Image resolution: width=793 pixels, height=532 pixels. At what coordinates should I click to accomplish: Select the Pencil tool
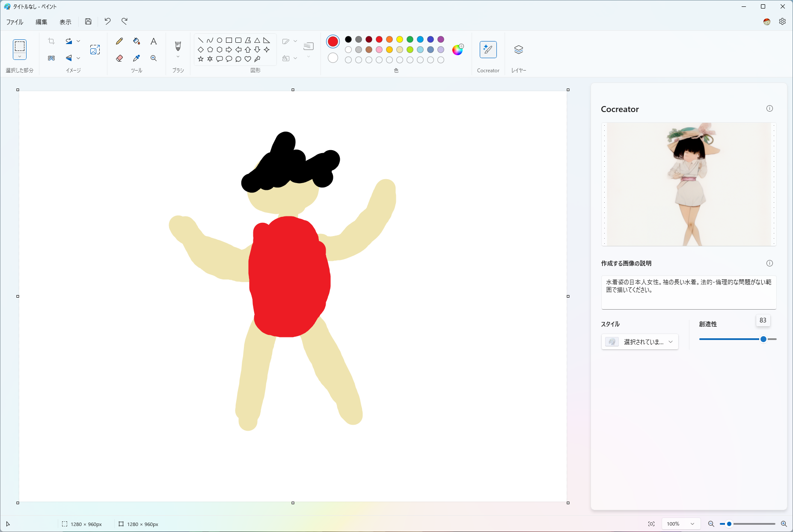click(x=119, y=41)
